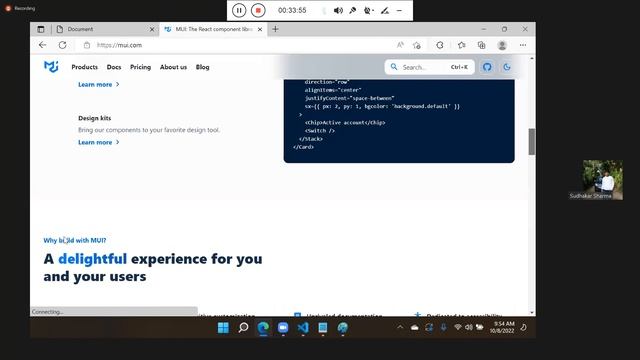Screen dimensions: 640x360
Task: Open Sudhakar Sharma's participant video thumbnail
Action: [603, 180]
